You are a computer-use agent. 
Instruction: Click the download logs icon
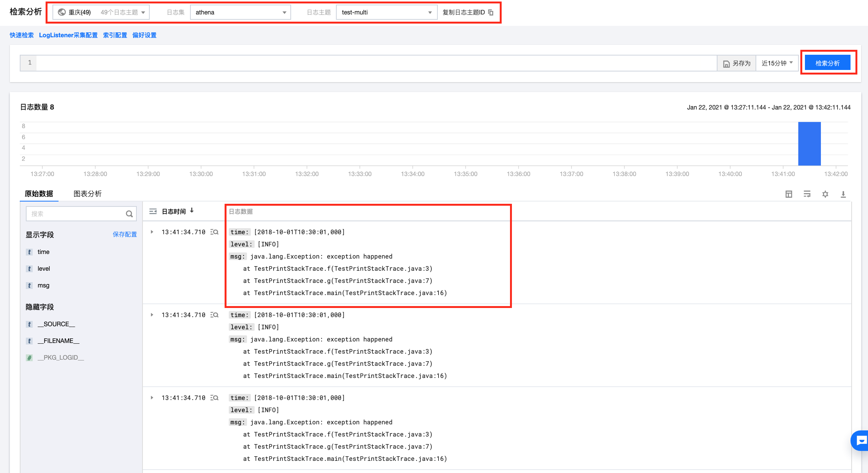pos(843,194)
